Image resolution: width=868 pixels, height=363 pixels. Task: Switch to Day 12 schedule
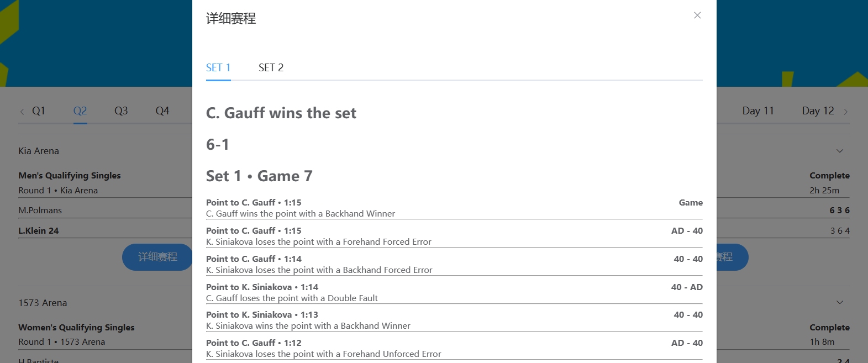[818, 111]
